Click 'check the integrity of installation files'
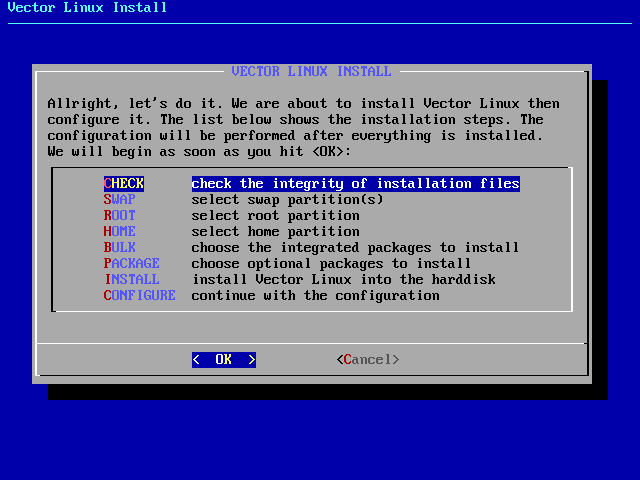This screenshot has width=640, height=480. click(355, 184)
